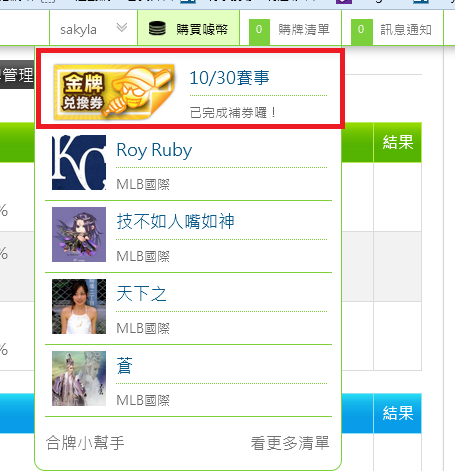Screen dimensions: 455x471
Task: Open the 購牌清單 menu item
Action: point(304,30)
